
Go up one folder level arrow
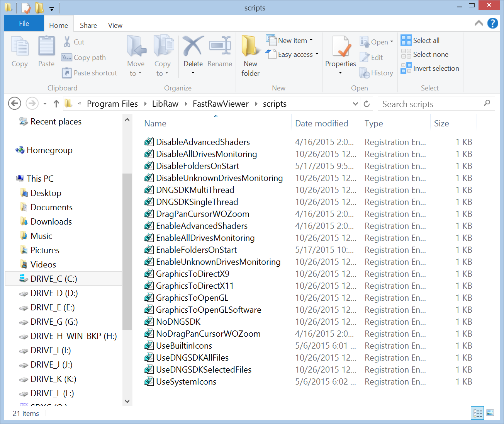click(x=56, y=104)
